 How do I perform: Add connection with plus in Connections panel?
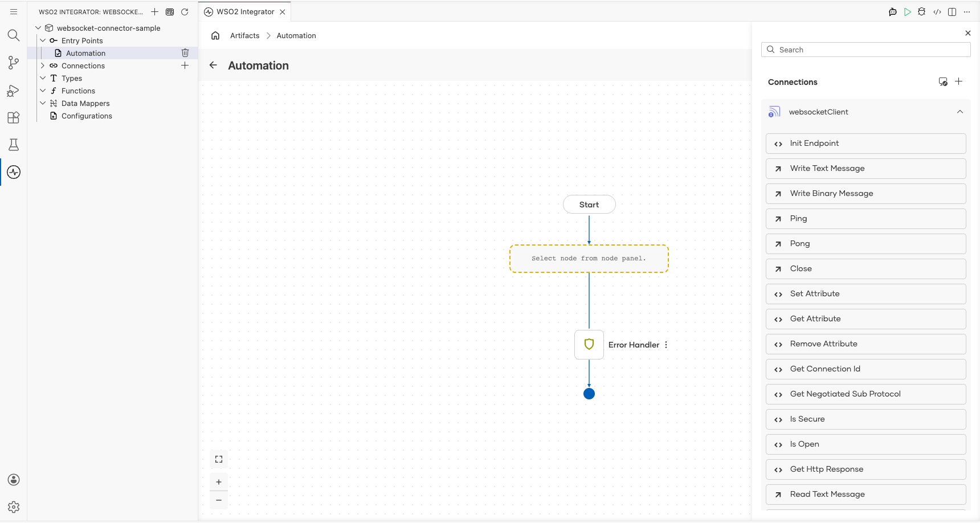coord(959,81)
